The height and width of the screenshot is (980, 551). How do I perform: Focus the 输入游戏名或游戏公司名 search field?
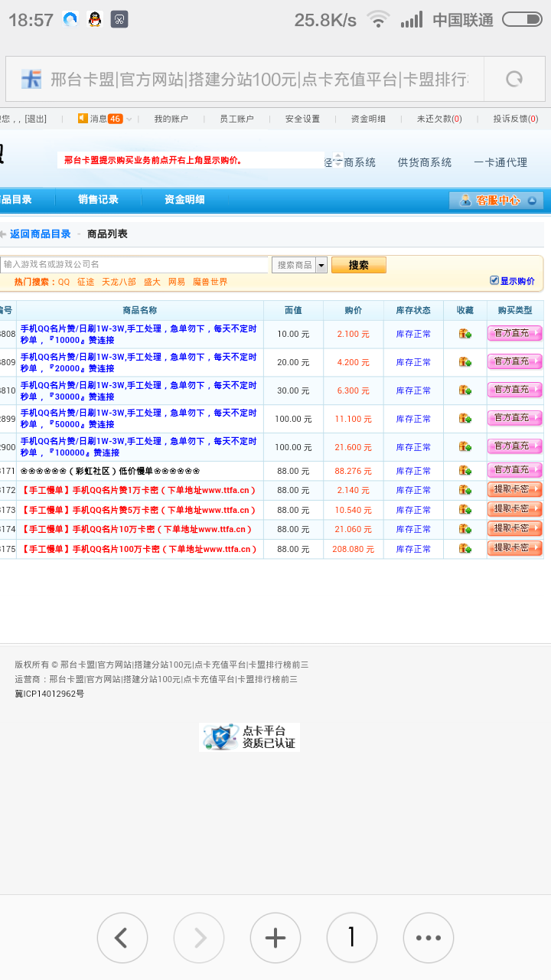click(x=134, y=265)
